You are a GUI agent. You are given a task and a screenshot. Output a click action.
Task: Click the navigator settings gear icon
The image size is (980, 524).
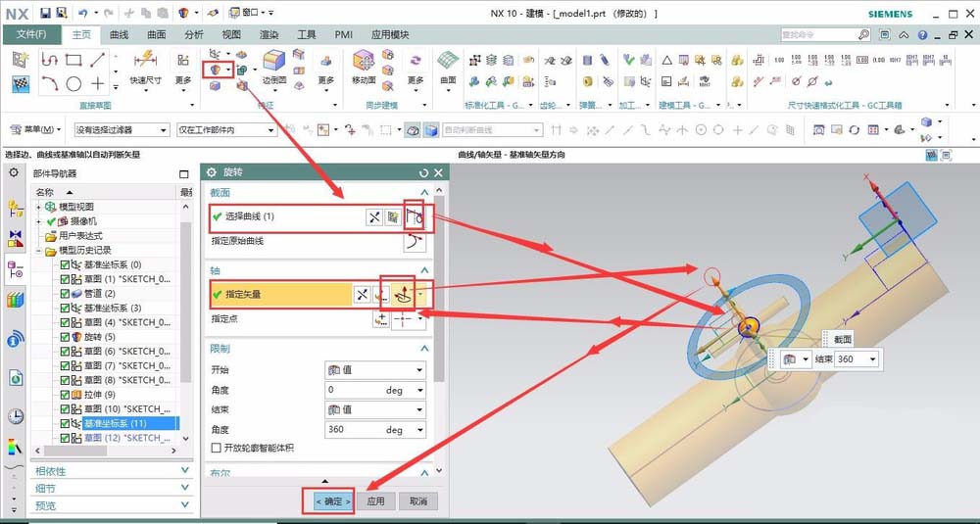14,172
